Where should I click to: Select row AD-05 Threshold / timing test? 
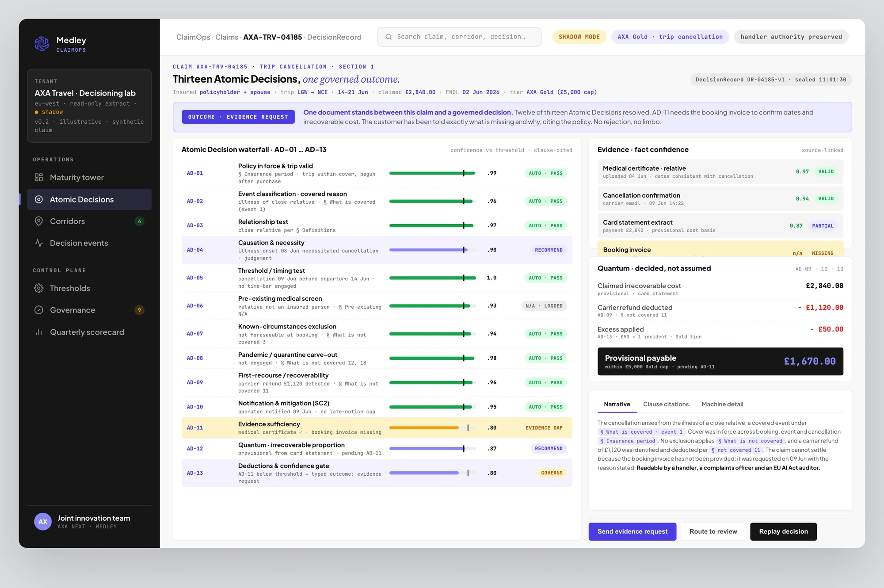(x=377, y=278)
